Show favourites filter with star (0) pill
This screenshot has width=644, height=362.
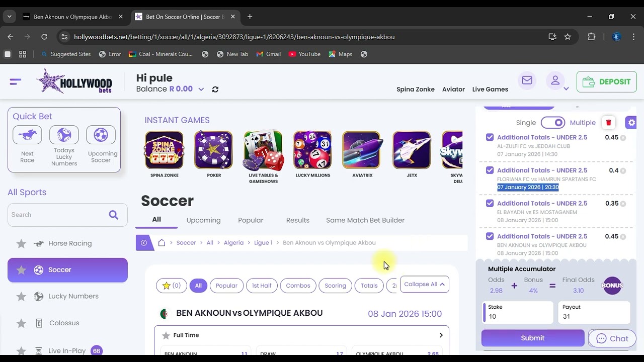tap(171, 286)
